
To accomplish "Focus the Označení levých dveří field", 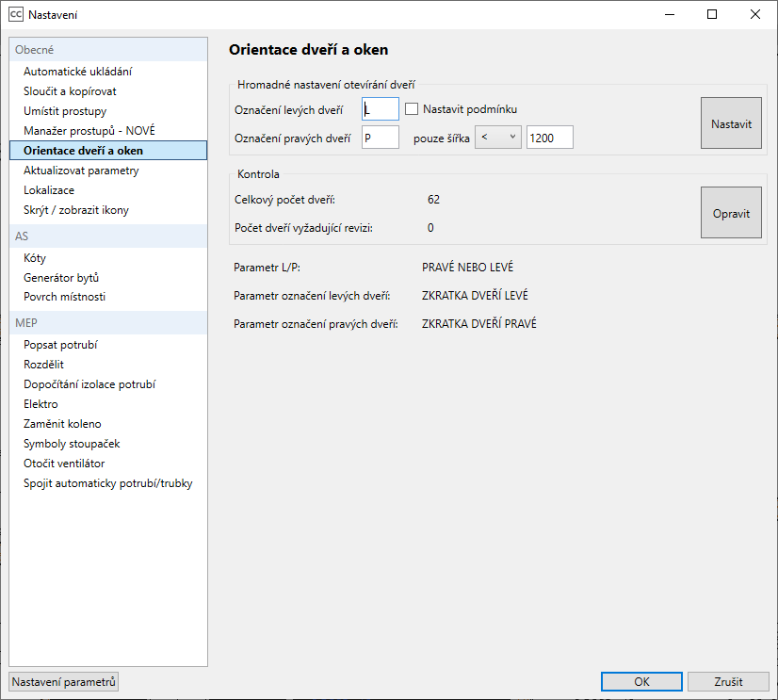I will coord(381,108).
